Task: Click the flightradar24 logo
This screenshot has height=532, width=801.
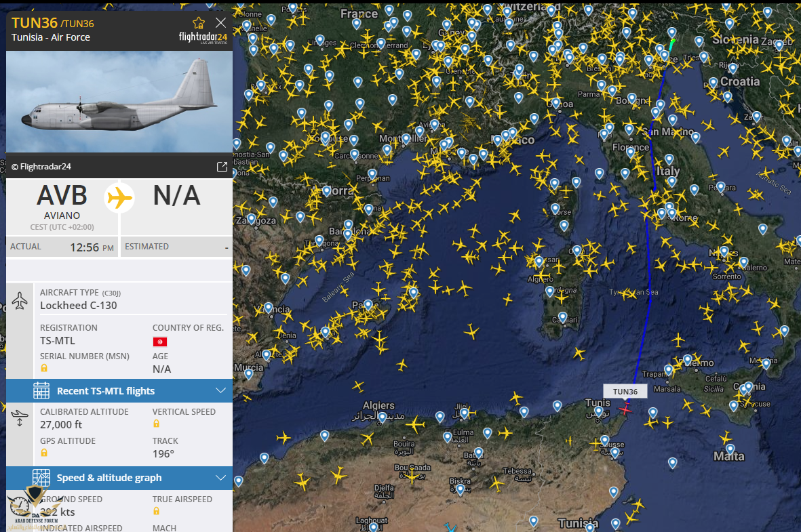Action: pyautogui.click(x=203, y=37)
